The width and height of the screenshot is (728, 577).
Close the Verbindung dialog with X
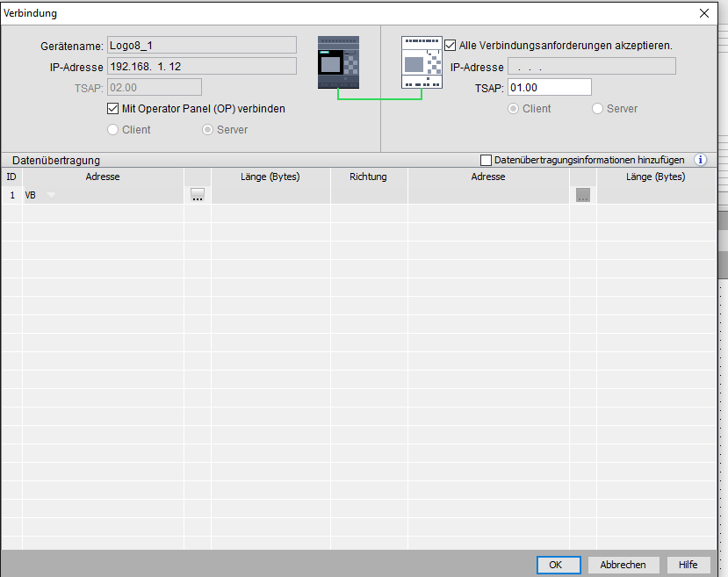tap(703, 13)
